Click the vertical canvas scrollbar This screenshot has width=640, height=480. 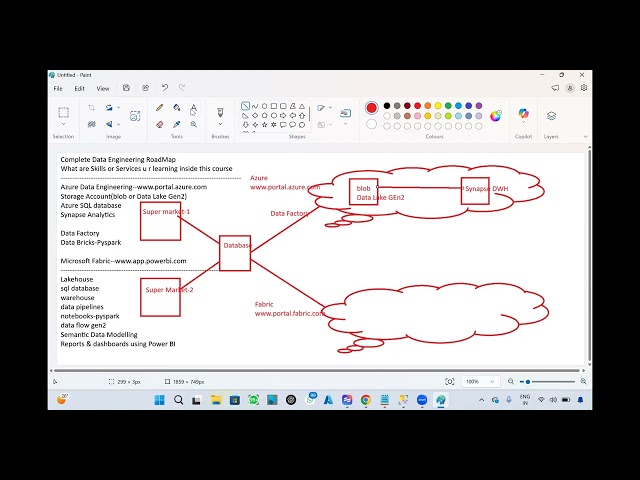tap(589, 255)
